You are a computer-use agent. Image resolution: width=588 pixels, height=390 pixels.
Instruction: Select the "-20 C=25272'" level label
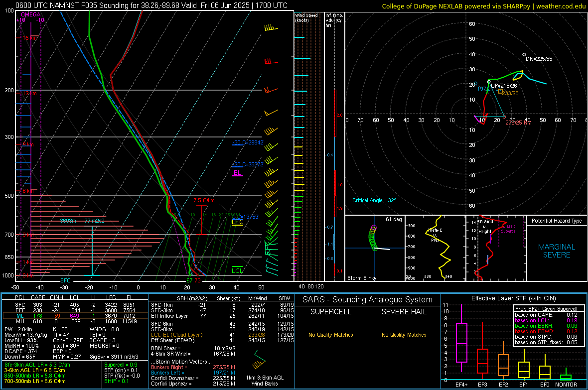point(248,164)
